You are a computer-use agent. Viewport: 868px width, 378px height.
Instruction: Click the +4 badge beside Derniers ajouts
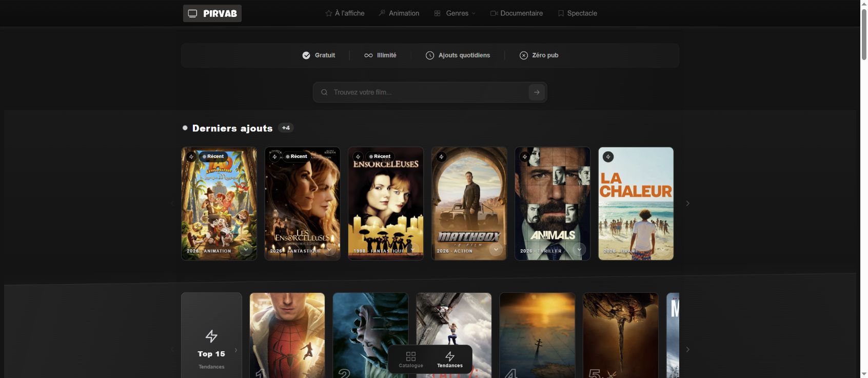286,128
